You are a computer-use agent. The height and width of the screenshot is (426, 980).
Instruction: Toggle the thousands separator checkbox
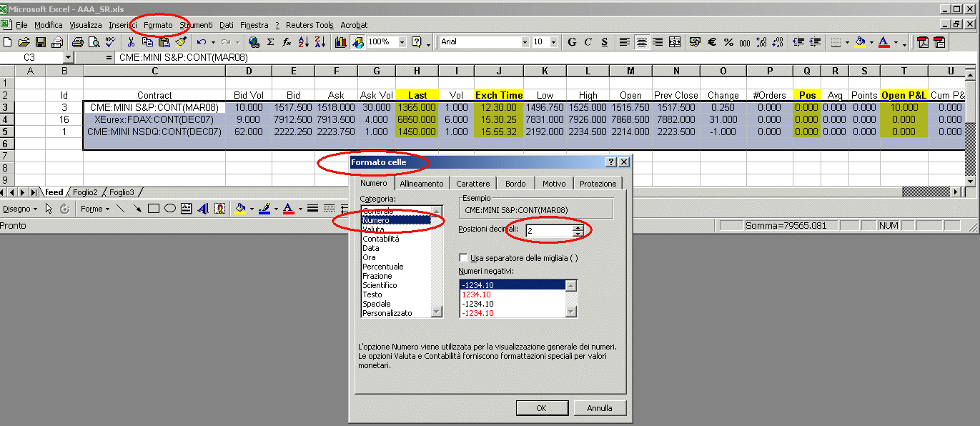point(464,258)
